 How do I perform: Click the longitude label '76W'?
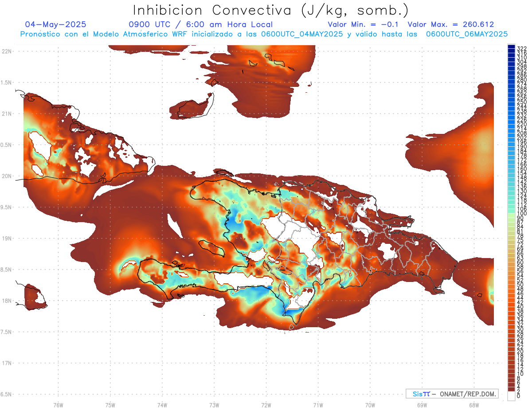point(58,405)
